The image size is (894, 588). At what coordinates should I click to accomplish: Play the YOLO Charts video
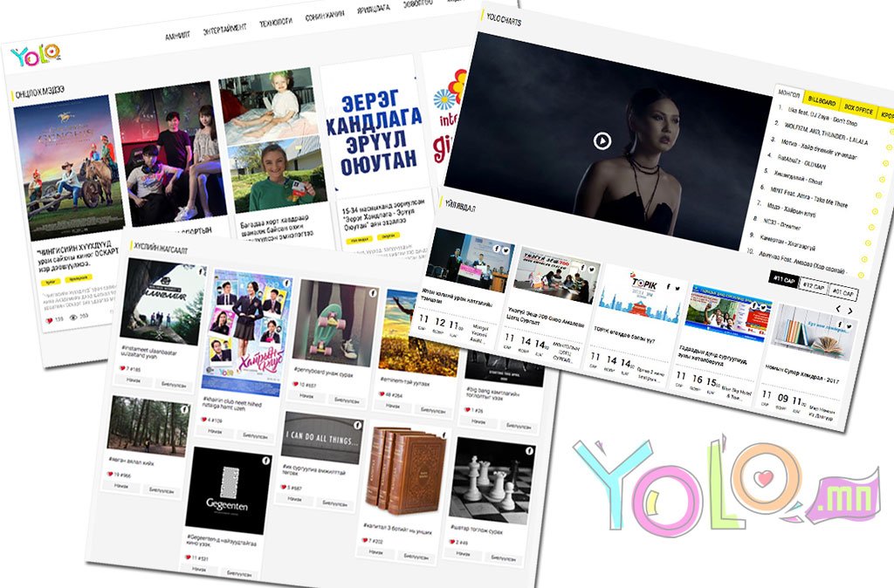pyautogui.click(x=602, y=140)
